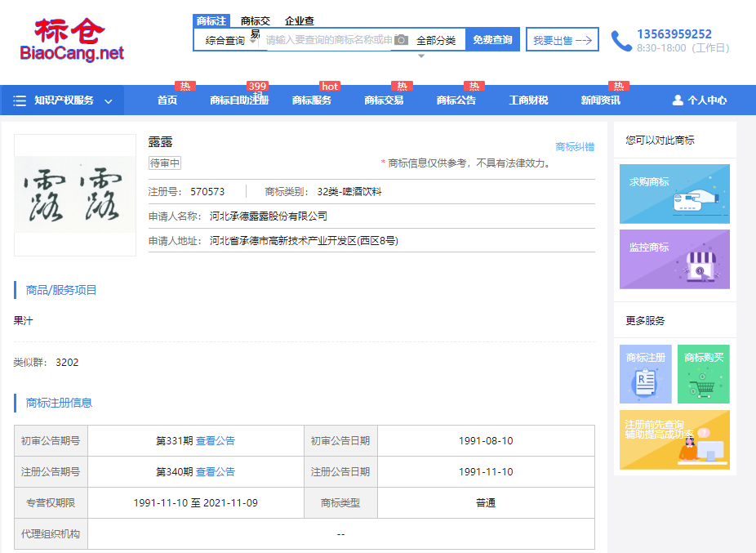Open 新闻资讯 in the navigation bar
The width and height of the screenshot is (756, 553).
[601, 100]
